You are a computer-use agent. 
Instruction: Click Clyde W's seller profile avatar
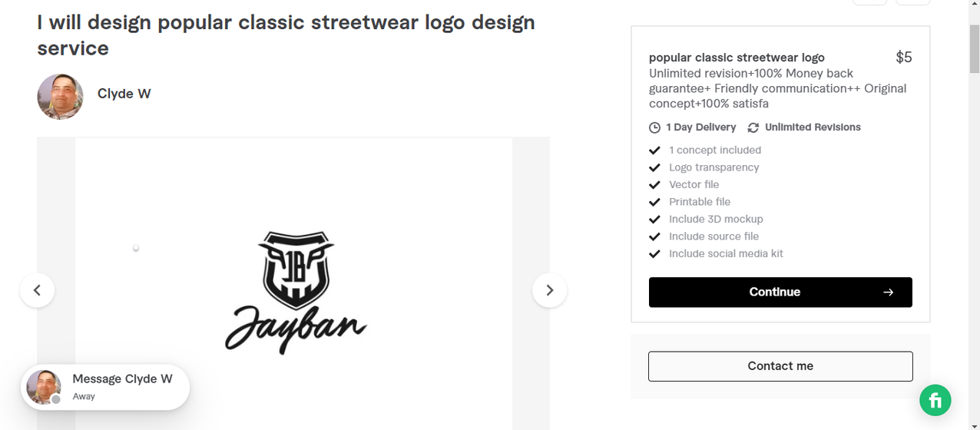60,97
